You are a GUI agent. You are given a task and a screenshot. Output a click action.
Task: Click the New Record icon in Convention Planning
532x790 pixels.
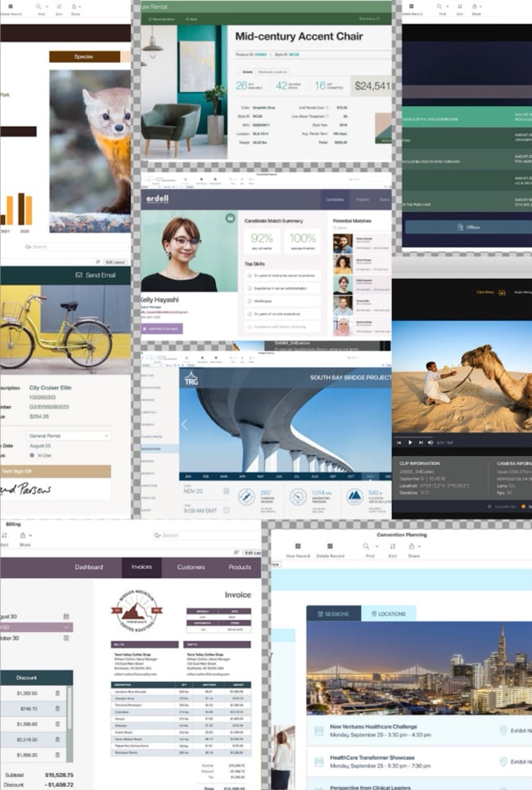[x=296, y=545]
